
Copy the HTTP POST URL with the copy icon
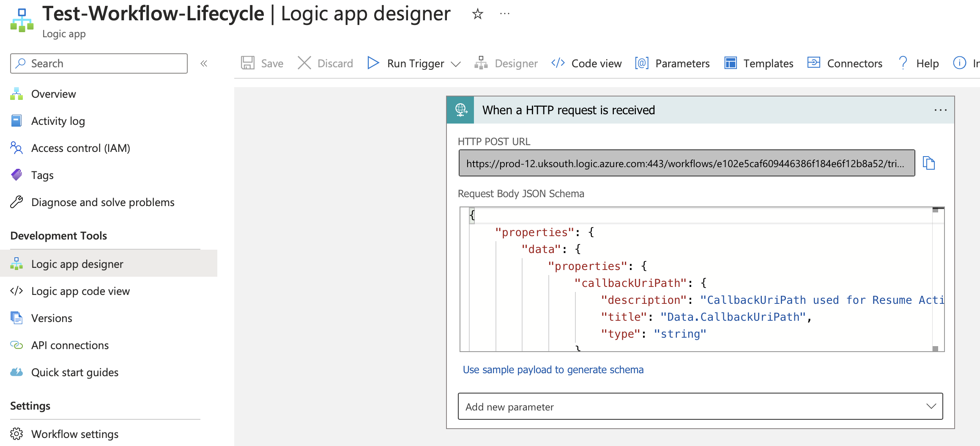coord(928,163)
